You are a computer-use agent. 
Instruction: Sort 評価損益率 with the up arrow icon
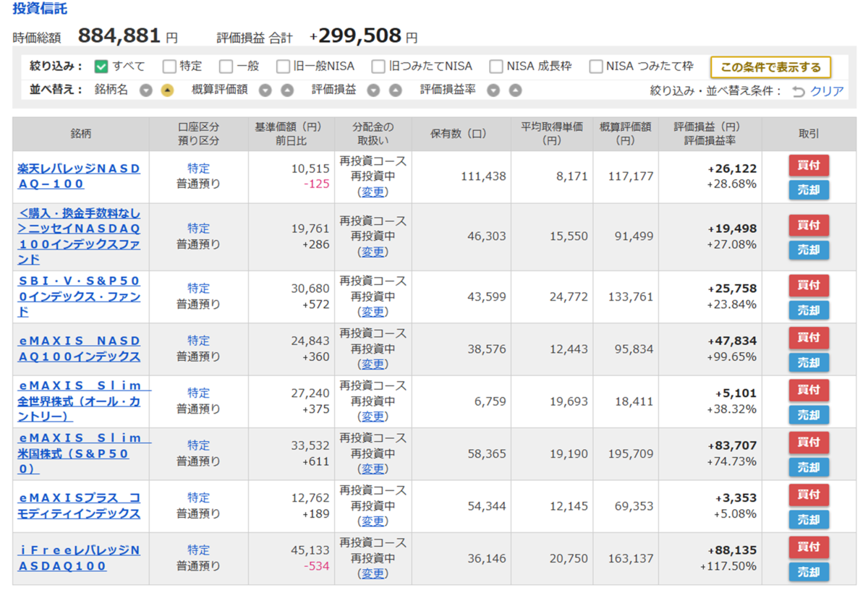point(515,90)
